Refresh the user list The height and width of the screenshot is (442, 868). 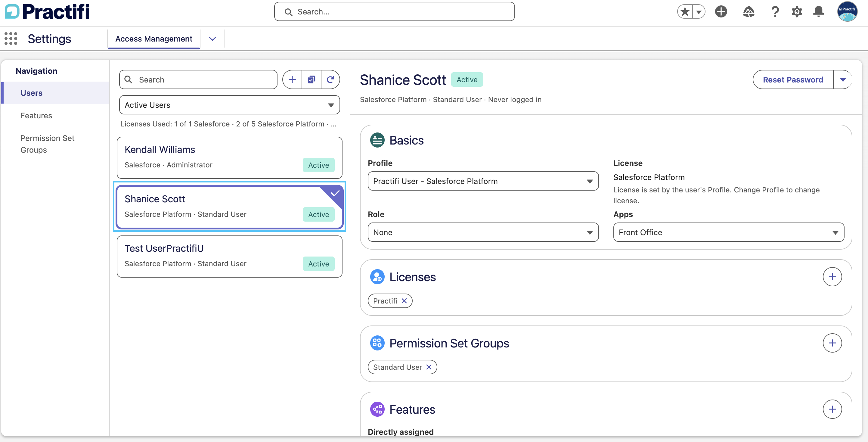[330, 79]
